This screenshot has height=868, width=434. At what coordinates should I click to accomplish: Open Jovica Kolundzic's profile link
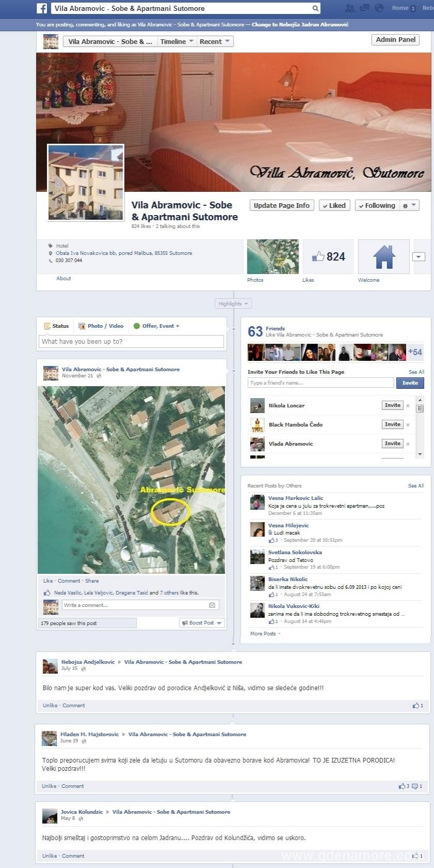coord(82,812)
